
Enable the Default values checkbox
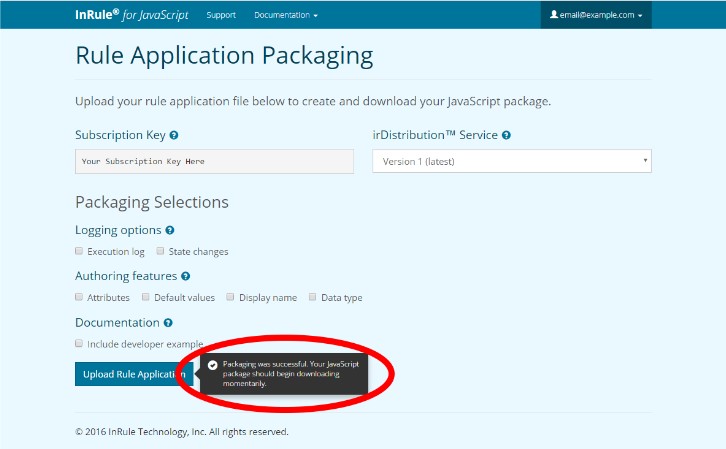tap(146, 297)
